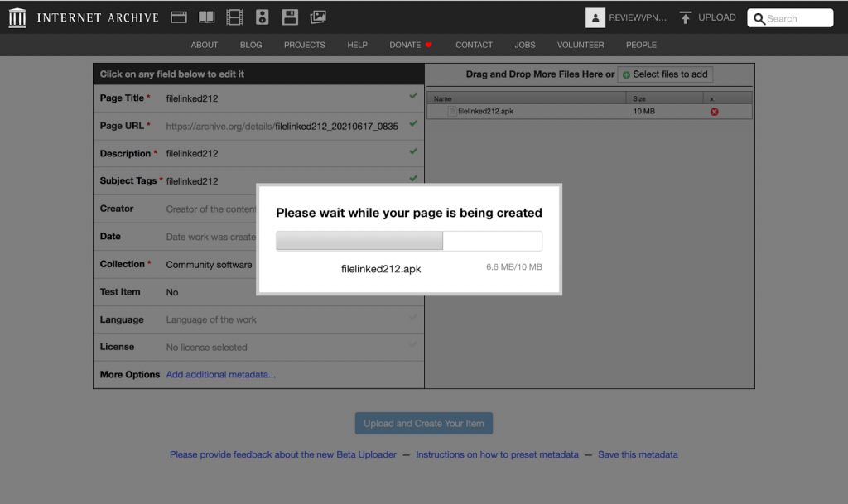This screenshot has height=504, width=848.
Task: Toggle the Test Item No value
Action: click(x=172, y=292)
